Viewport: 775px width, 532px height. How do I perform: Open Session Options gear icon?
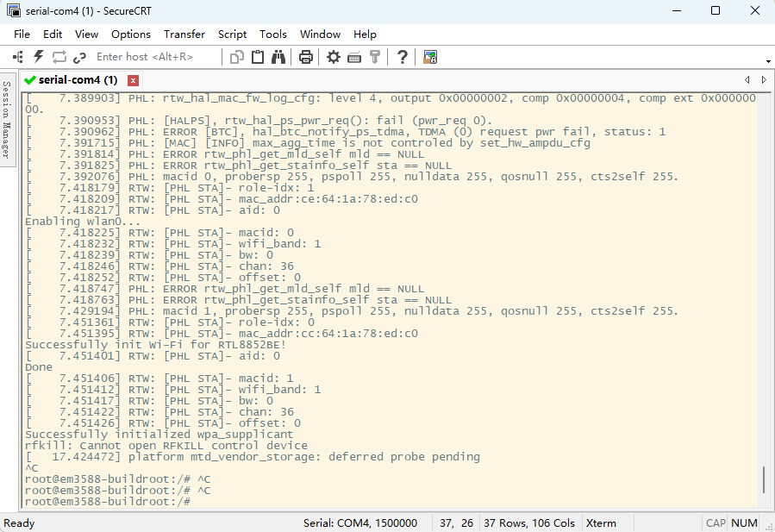[334, 57]
